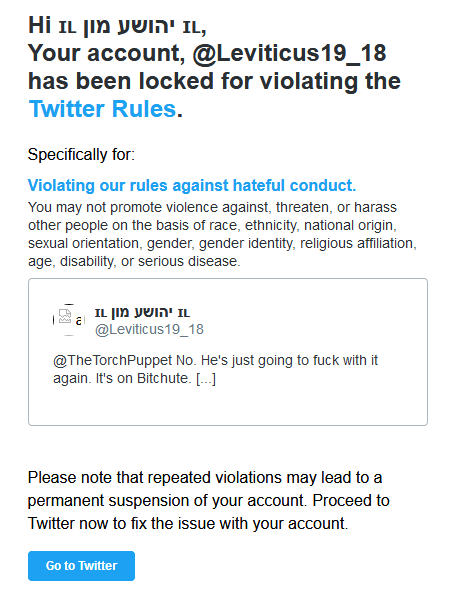Screen dimensions: 449x601
Task: Click the Go to Twitter button
Action: [81, 566]
